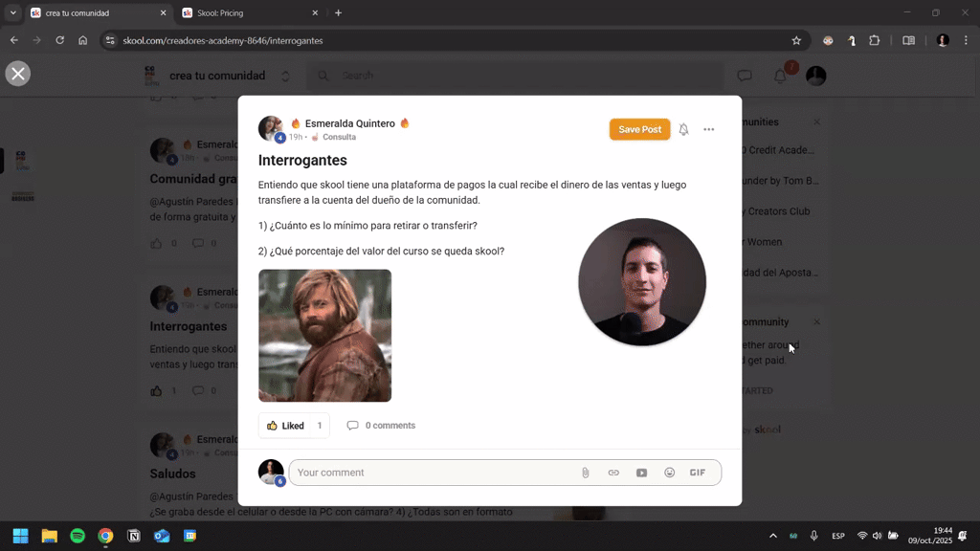Add a video via YouTube icon
980x551 pixels.
pos(642,473)
